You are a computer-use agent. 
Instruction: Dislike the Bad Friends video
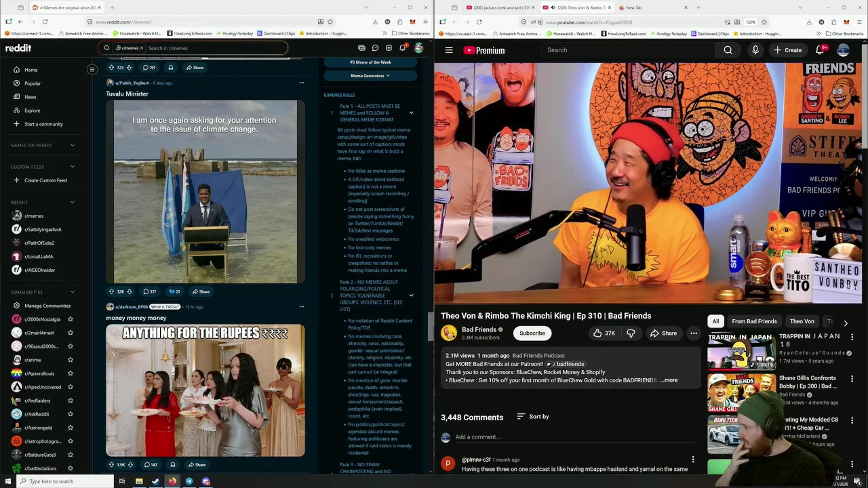pos(631,333)
